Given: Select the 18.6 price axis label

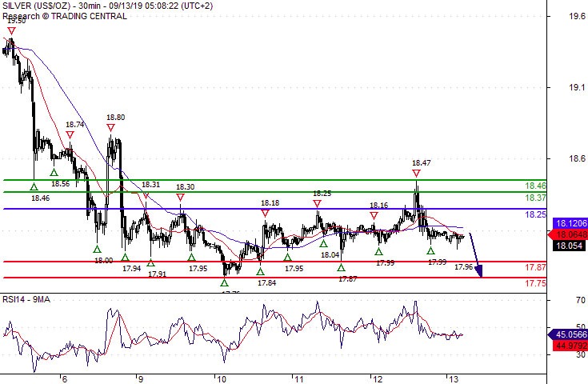Looking at the screenshot, I should pyautogui.click(x=577, y=158).
